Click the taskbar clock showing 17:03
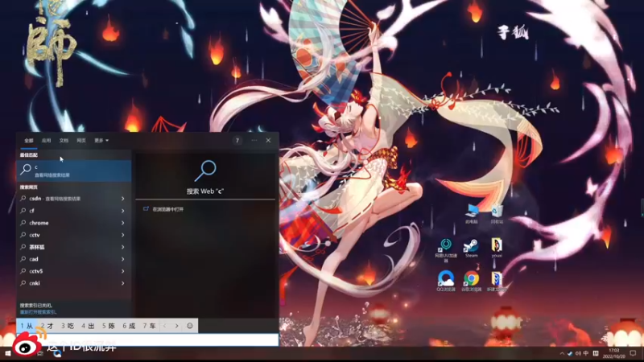Screen dimensions: 644x362 click(x=613, y=353)
